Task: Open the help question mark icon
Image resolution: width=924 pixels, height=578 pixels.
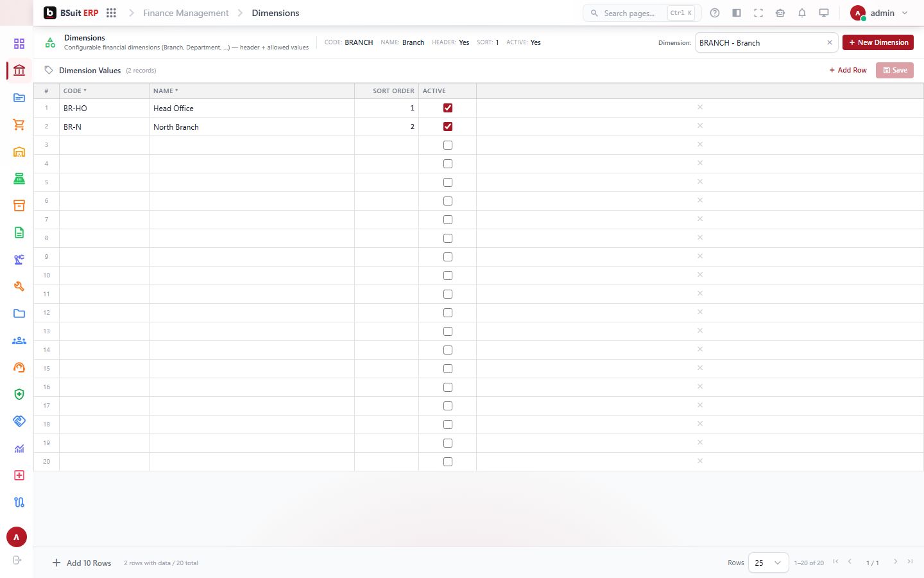Action: point(715,13)
